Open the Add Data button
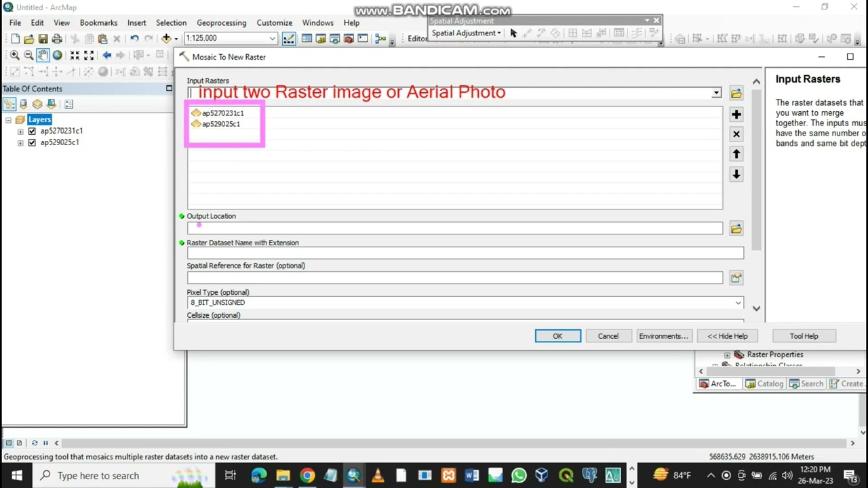The image size is (868, 488). tap(165, 39)
